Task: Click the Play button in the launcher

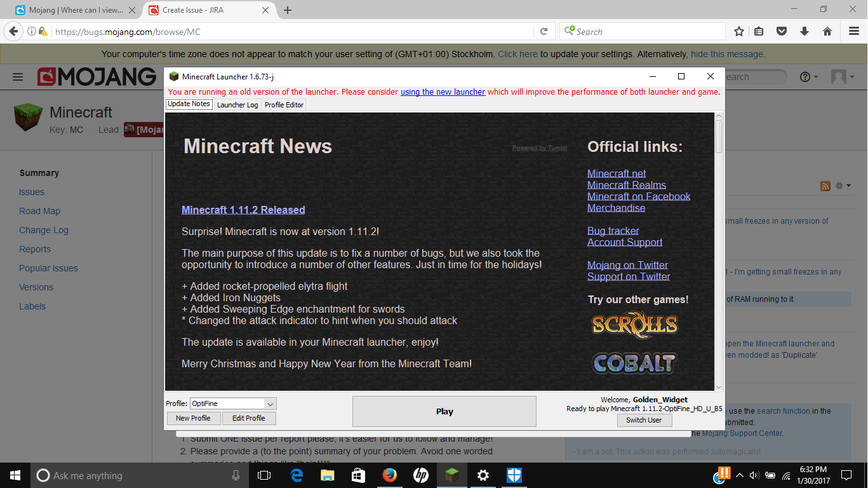Action: 444,411
